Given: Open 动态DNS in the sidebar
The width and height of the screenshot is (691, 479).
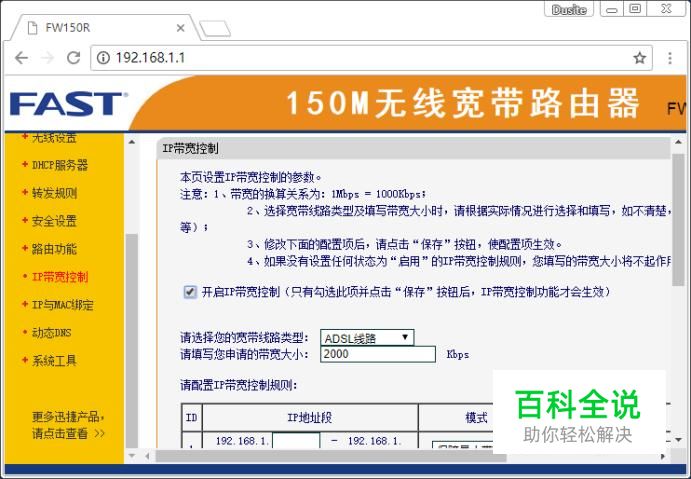Looking at the screenshot, I should coord(51,333).
